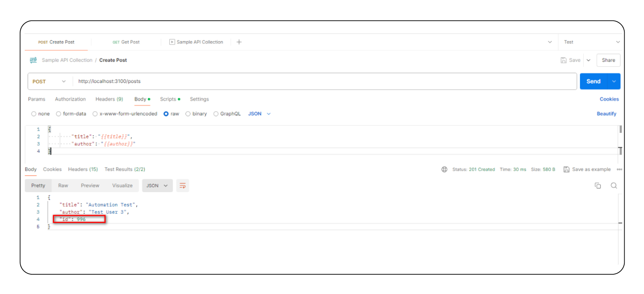644x294 pixels.
Task: Click the copy response icon
Action: click(x=598, y=185)
